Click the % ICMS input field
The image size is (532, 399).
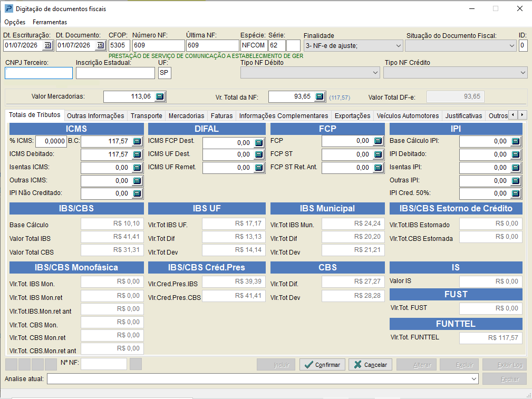(51, 141)
